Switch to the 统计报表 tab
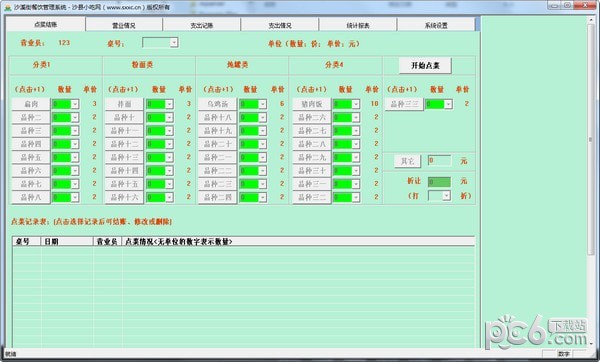 click(x=358, y=25)
